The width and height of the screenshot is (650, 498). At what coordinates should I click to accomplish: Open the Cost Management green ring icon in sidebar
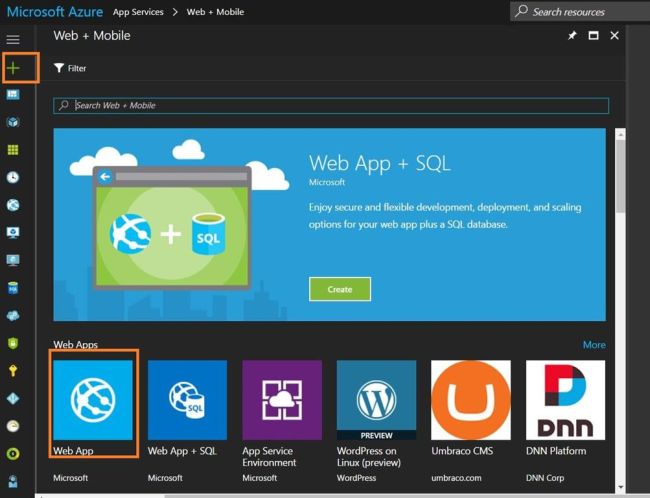pyautogui.click(x=13, y=454)
